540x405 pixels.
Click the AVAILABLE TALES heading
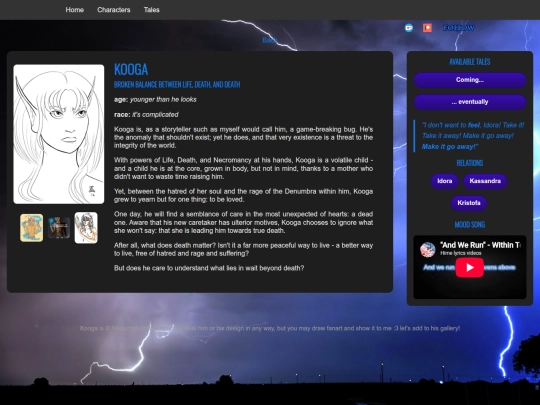coord(470,62)
